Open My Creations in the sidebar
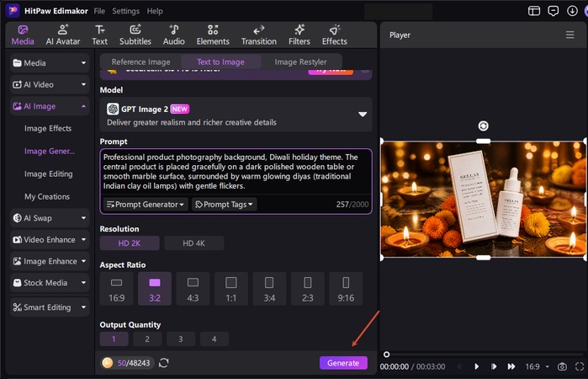Viewport: 588px width, 379px height. [47, 196]
